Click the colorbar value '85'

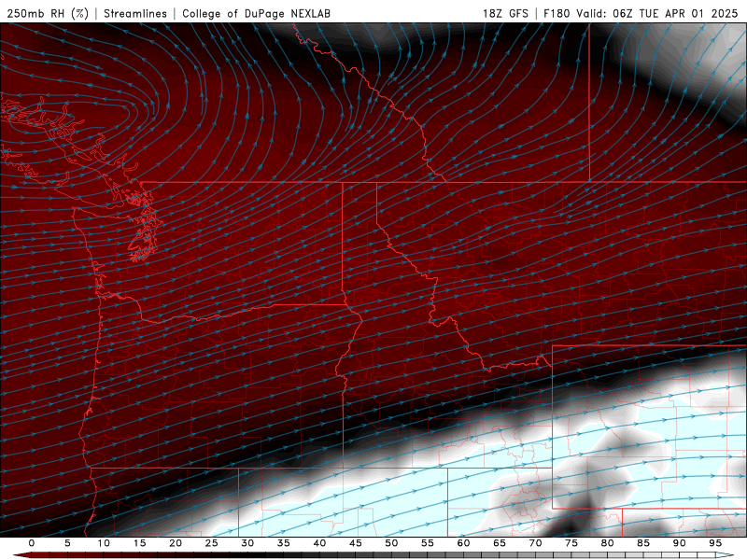[643, 543]
